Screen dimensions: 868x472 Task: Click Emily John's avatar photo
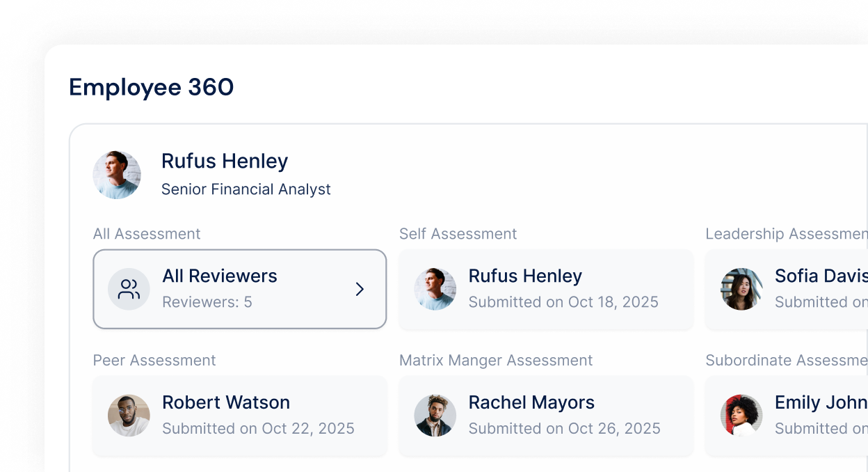coord(741,416)
